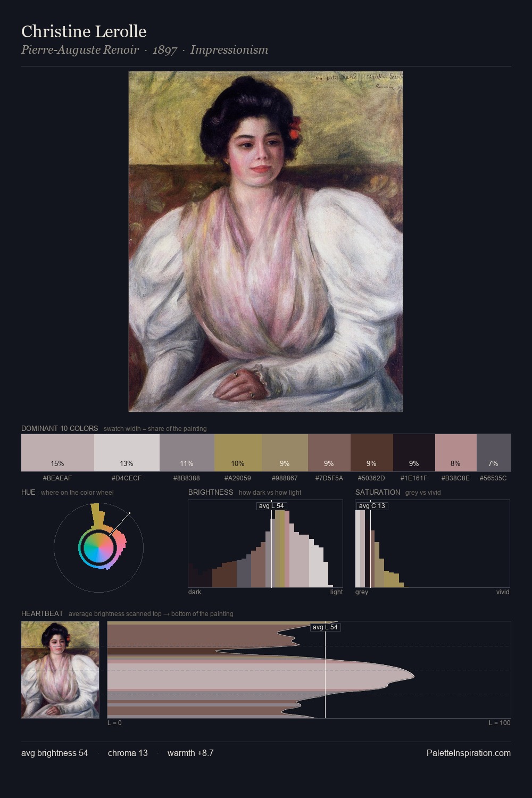532x798 pixels.
Task: Click the 'warmth +8.7' footer stat
Action: pos(190,753)
